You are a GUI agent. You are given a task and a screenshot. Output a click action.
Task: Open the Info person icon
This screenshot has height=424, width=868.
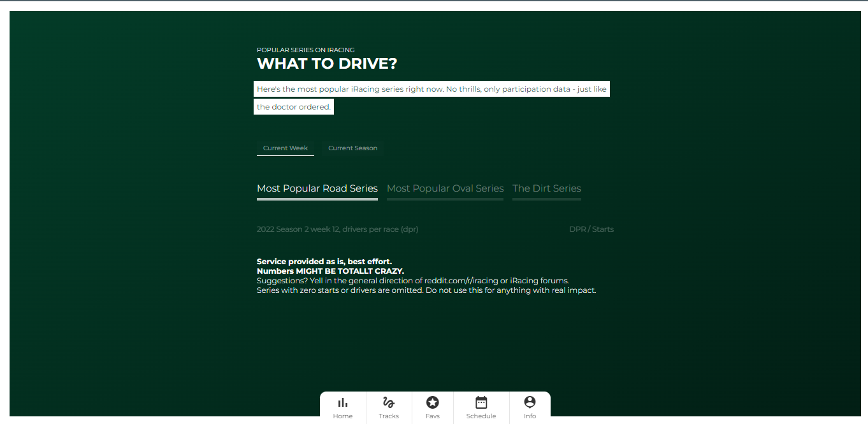click(x=530, y=402)
